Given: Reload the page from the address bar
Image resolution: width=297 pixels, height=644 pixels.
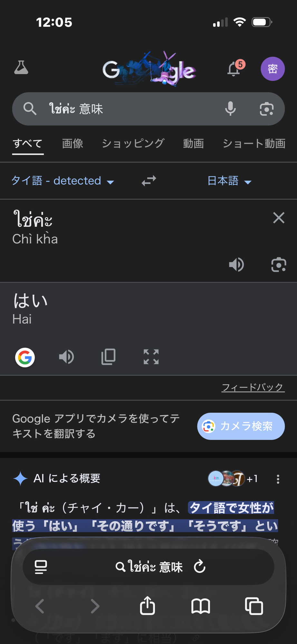Looking at the screenshot, I should pyautogui.click(x=200, y=566).
